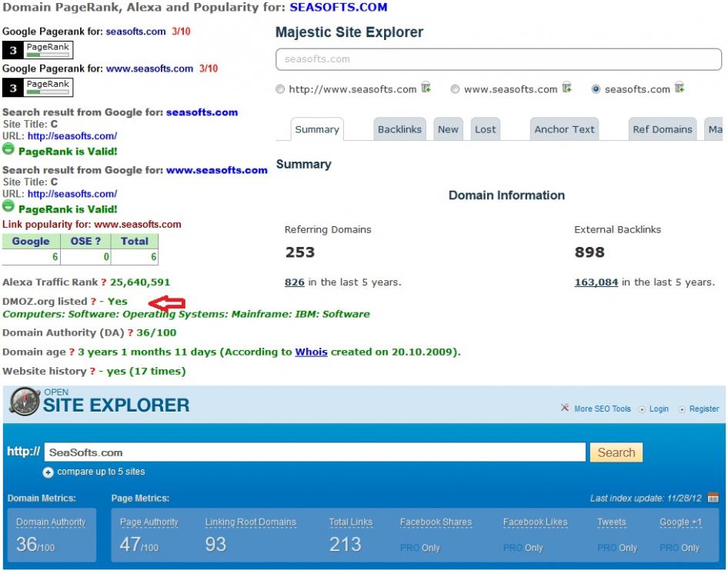Click the OSE ? column header
This screenshot has height=574, width=728.
(85, 241)
